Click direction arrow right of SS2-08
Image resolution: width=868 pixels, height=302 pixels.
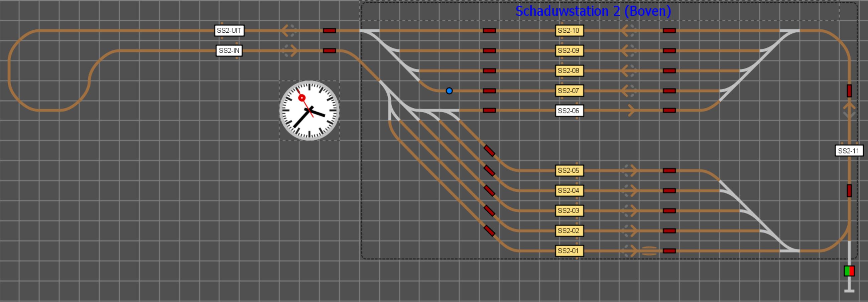click(x=628, y=71)
